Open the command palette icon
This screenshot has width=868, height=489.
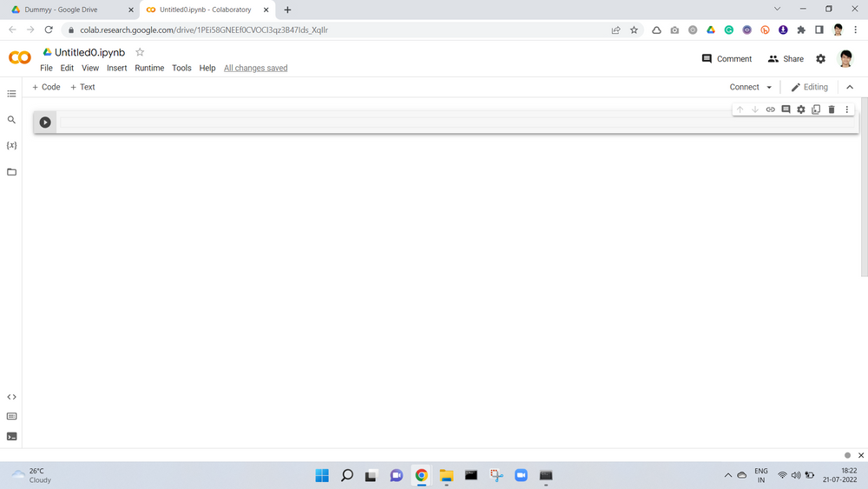click(x=11, y=416)
